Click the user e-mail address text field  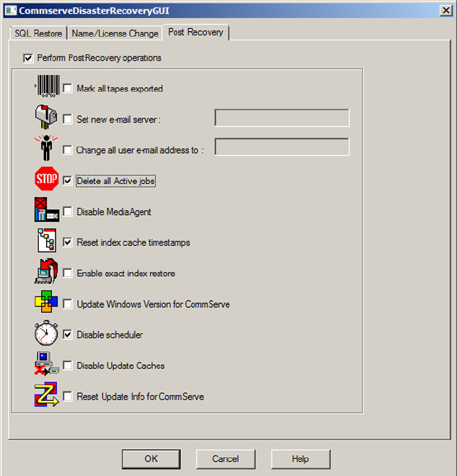coord(282,147)
